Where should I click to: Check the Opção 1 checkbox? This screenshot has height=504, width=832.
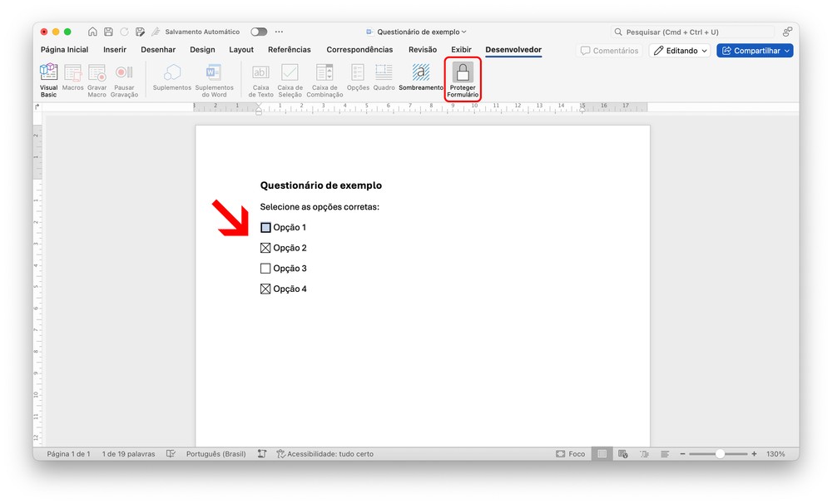[x=265, y=228]
